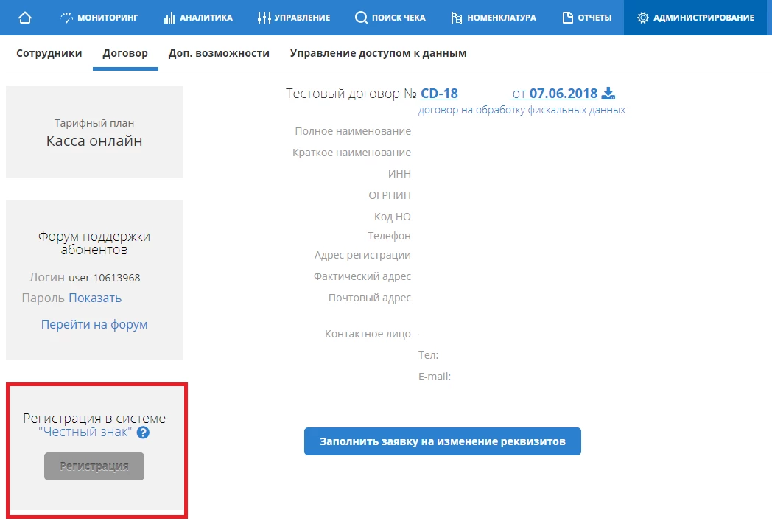Image resolution: width=772 pixels, height=532 pixels.
Task: Switch to the Сотрудники tab
Action: click(49, 53)
